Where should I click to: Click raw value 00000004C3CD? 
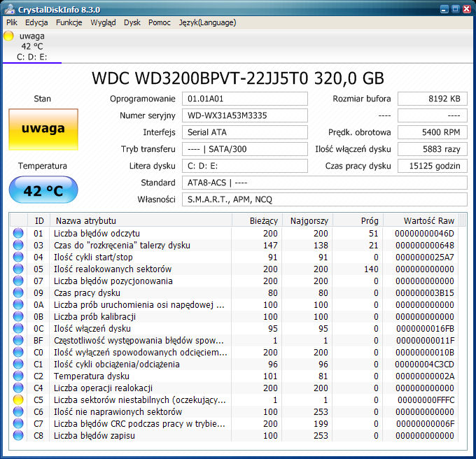424,364
